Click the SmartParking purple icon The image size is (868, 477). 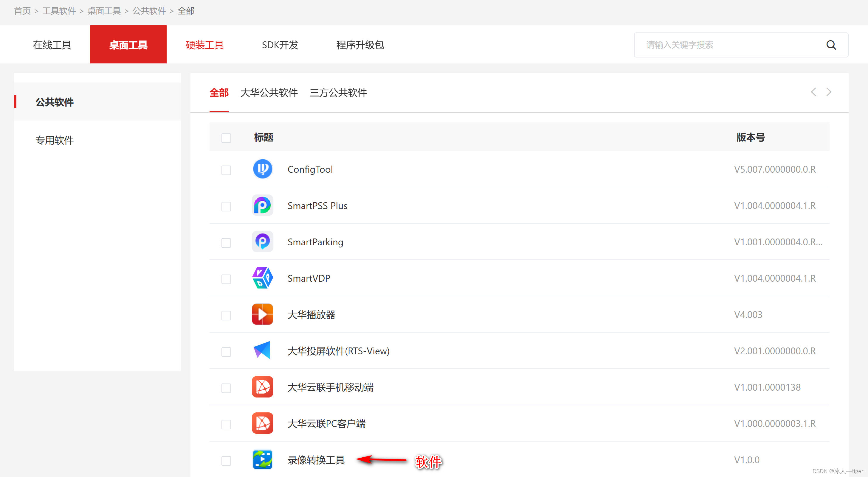click(263, 242)
